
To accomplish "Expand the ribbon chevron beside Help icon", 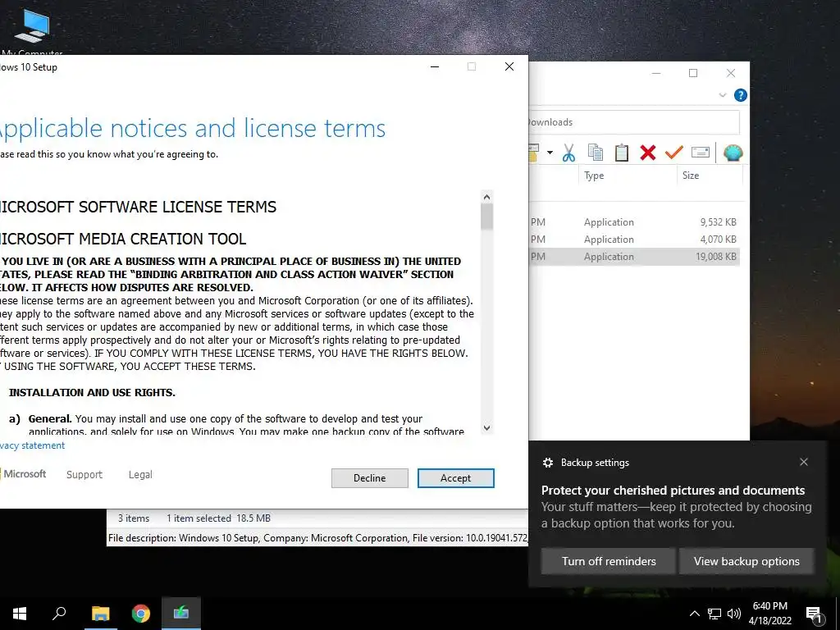I will click(x=722, y=95).
